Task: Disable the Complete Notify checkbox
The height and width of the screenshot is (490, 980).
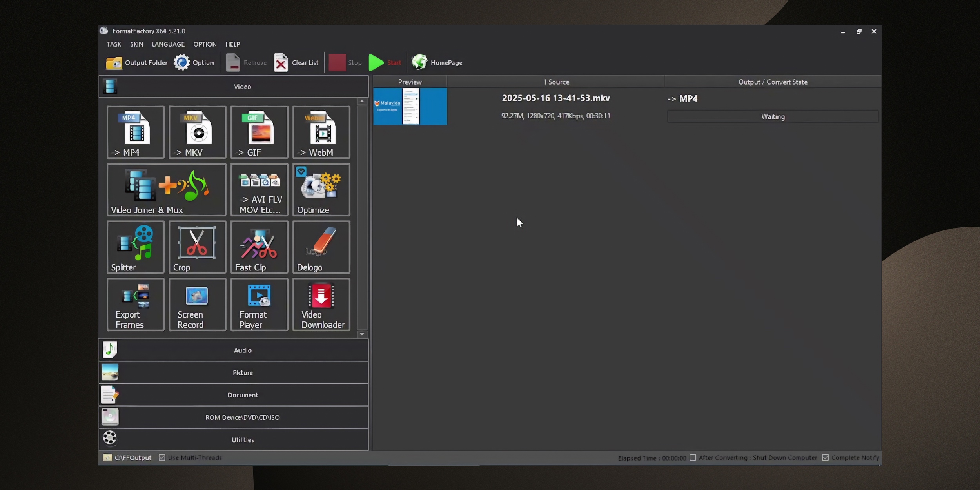Action: point(826,458)
